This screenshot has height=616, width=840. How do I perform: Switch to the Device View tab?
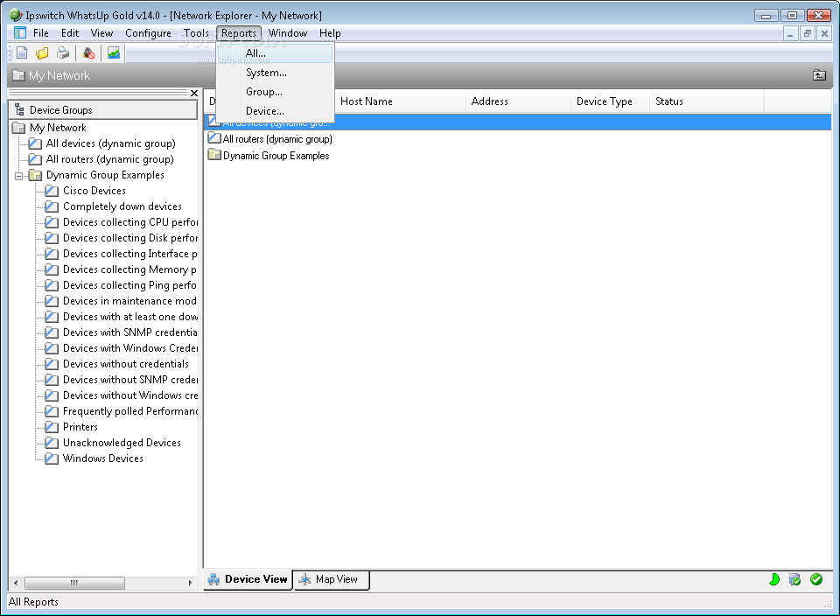click(x=248, y=579)
